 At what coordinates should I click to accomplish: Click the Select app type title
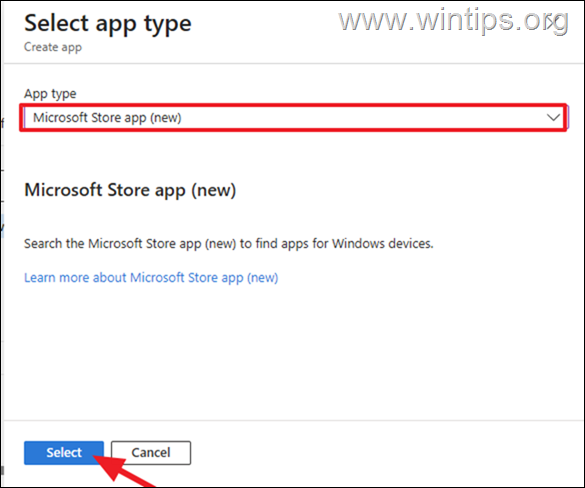click(x=108, y=24)
